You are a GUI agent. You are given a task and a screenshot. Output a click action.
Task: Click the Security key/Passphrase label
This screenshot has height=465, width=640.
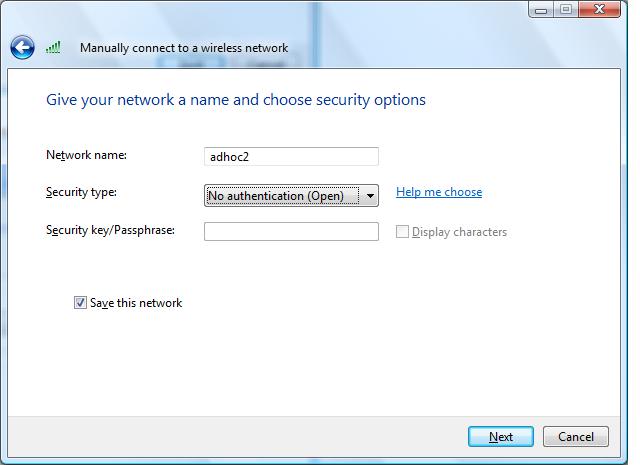click(110, 230)
